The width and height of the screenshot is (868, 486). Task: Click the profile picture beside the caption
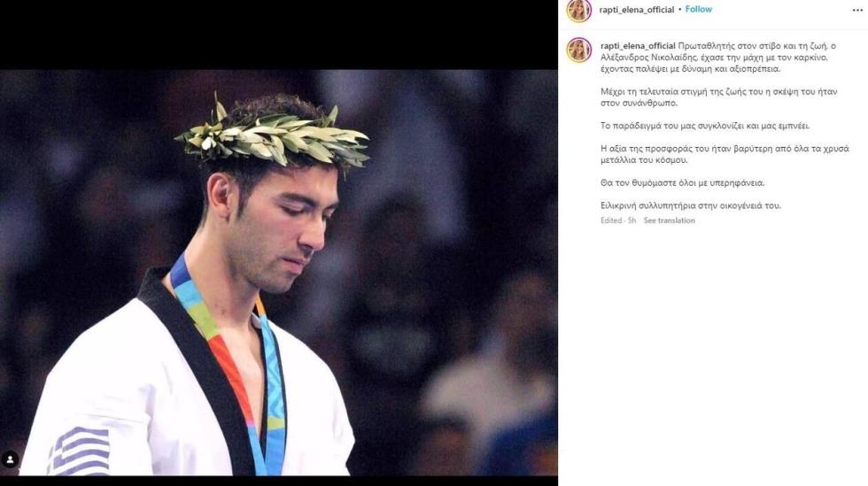coord(579,50)
